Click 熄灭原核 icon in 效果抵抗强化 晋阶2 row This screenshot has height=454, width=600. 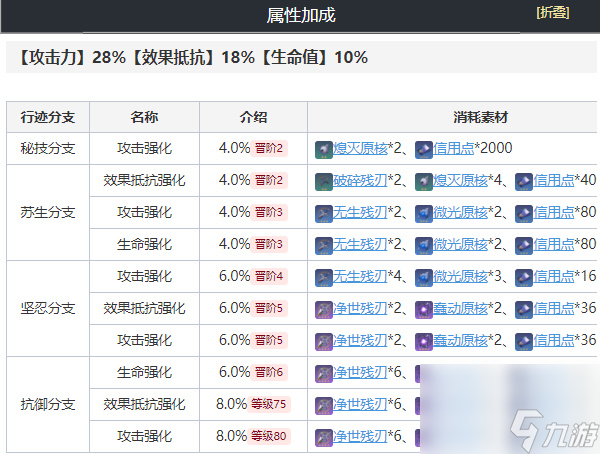424,182
